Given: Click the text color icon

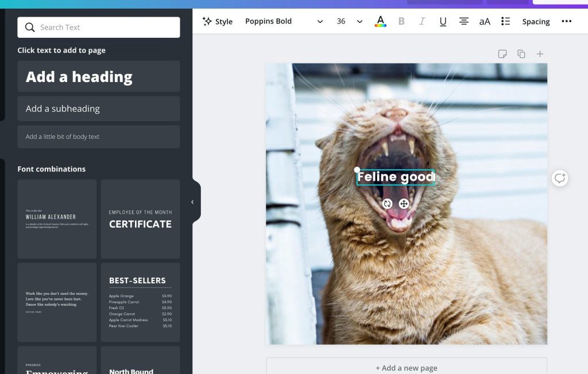Looking at the screenshot, I should pyautogui.click(x=380, y=21).
